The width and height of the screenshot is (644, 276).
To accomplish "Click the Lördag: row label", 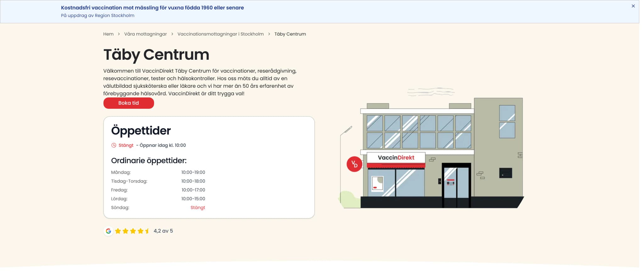I will 119,199.
